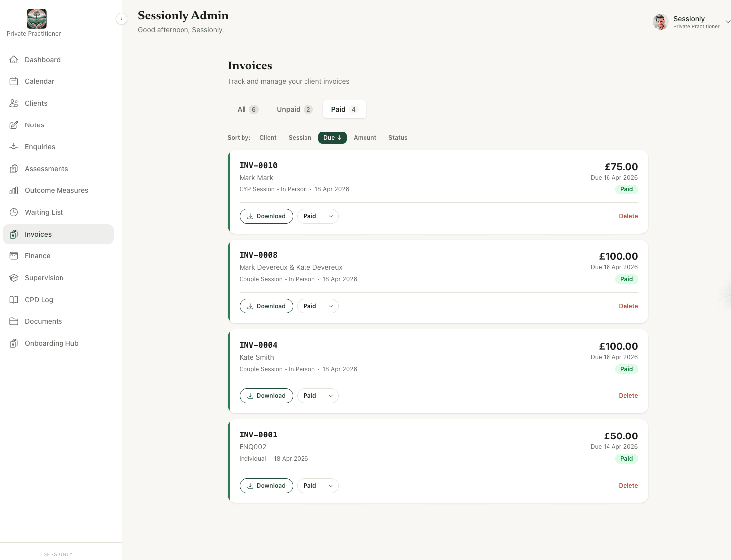Select the Paid invoices tab
The height and width of the screenshot is (560, 731).
(345, 109)
